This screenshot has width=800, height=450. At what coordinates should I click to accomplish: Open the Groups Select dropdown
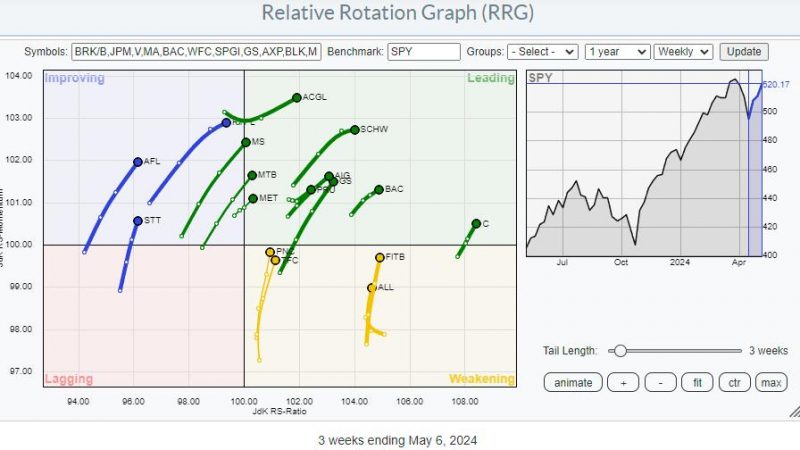coord(542,52)
